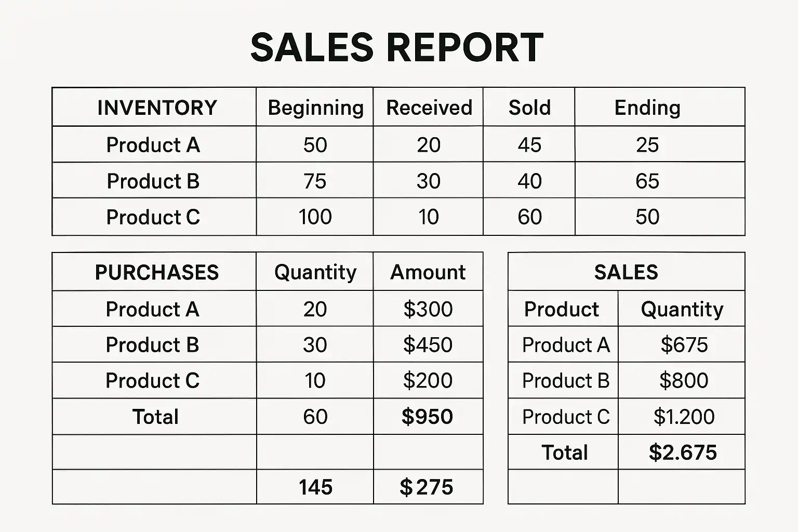Click the $1.200 sales cell for Product C
The width and height of the screenshot is (798, 532).
point(684,417)
